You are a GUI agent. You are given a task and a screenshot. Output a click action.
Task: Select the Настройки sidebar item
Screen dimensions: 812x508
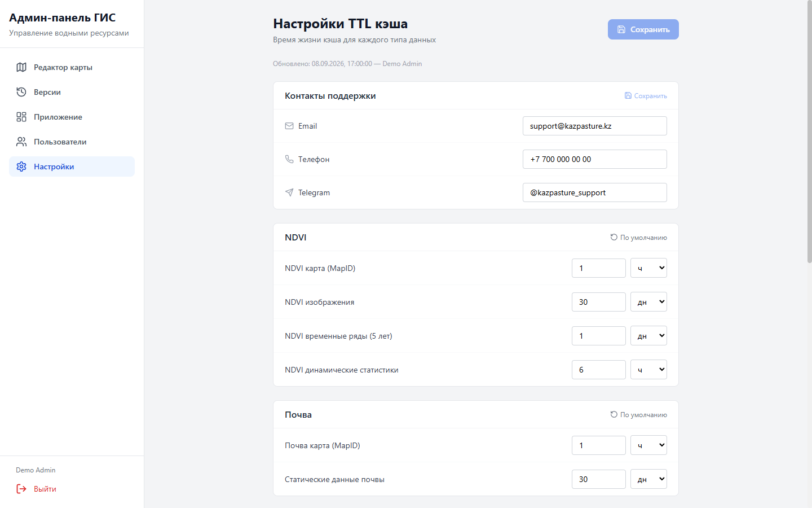click(72, 167)
